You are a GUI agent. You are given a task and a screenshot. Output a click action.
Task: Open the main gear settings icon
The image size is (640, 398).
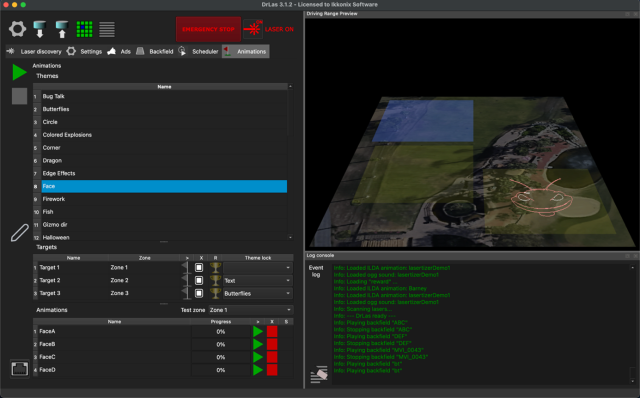point(17,29)
